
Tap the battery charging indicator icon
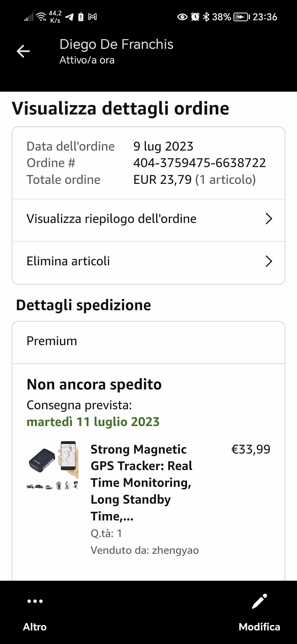click(x=241, y=17)
